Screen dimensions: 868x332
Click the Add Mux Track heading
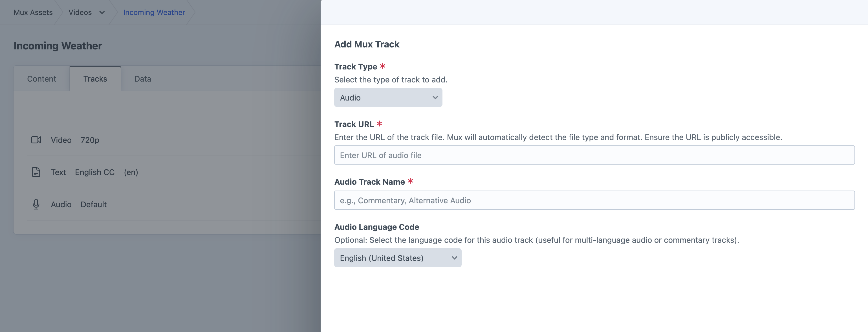pyautogui.click(x=367, y=44)
